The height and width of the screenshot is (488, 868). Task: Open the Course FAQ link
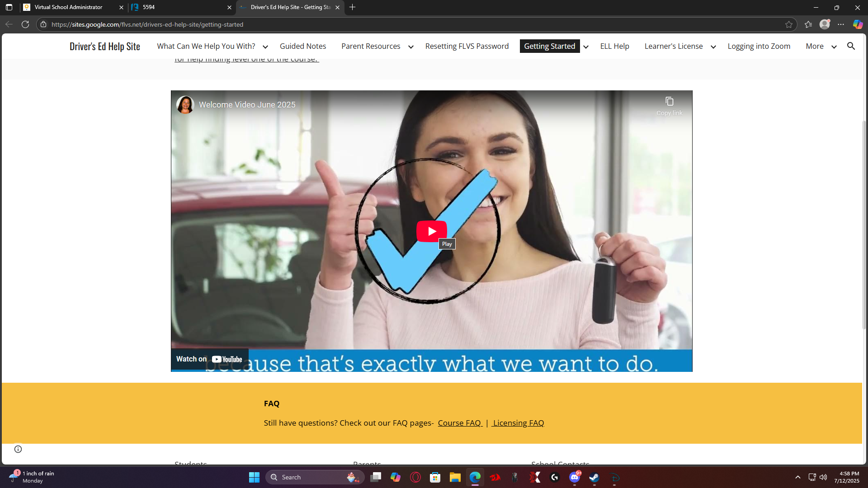459,423
